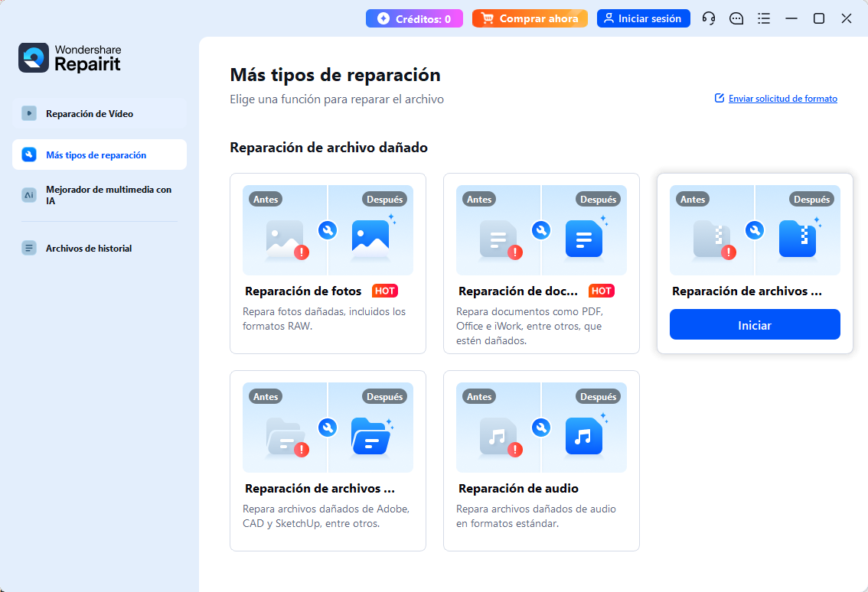Open Archivos de historial section
The width and height of the screenshot is (868, 592).
pos(86,248)
